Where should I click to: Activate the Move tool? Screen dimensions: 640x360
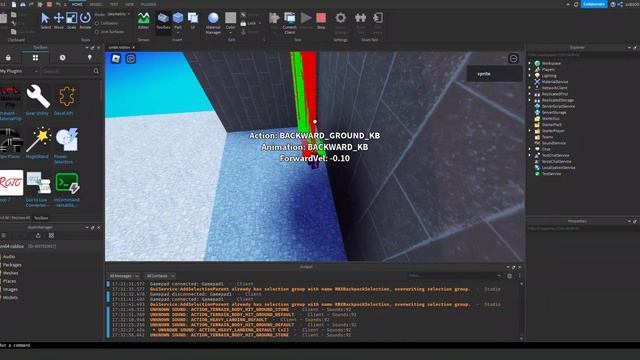pyautogui.click(x=59, y=20)
